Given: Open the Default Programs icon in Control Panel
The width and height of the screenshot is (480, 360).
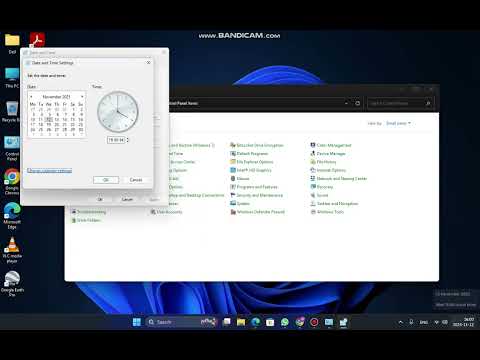Looking at the screenshot, I should click(233, 153).
